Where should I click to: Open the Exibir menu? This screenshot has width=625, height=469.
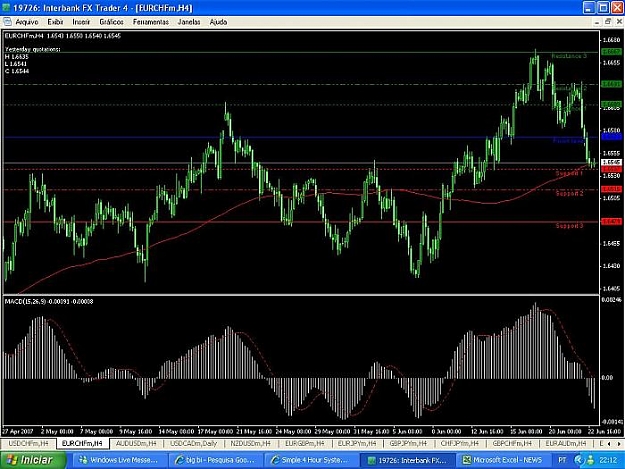click(55, 22)
